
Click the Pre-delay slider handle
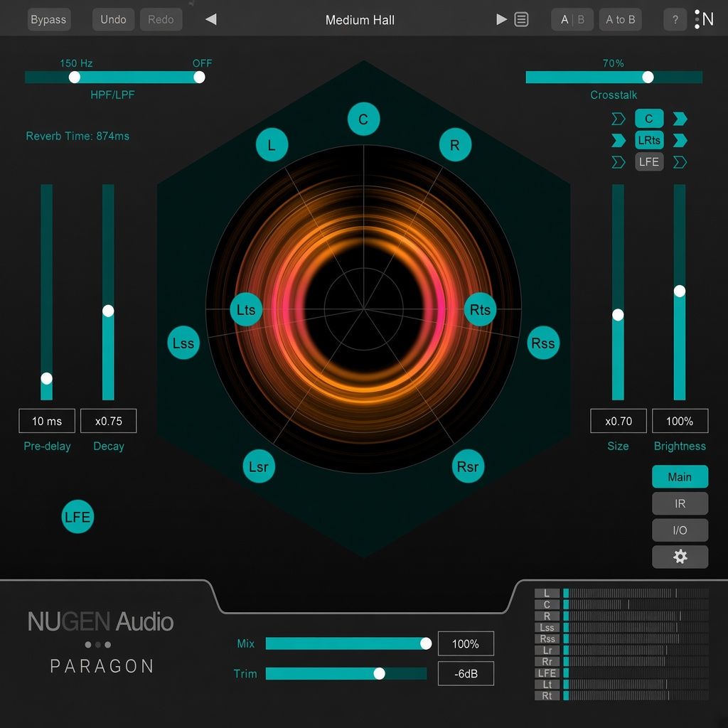pos(46,378)
